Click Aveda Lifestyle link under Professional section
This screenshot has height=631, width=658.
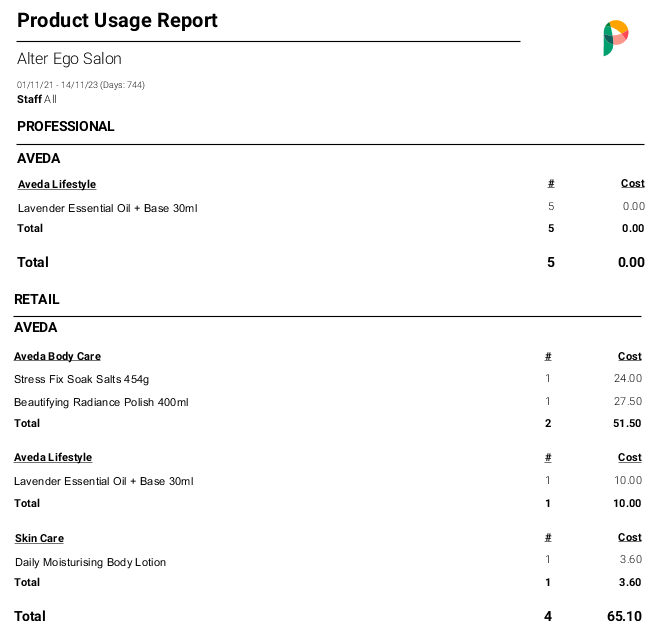pyautogui.click(x=56, y=184)
